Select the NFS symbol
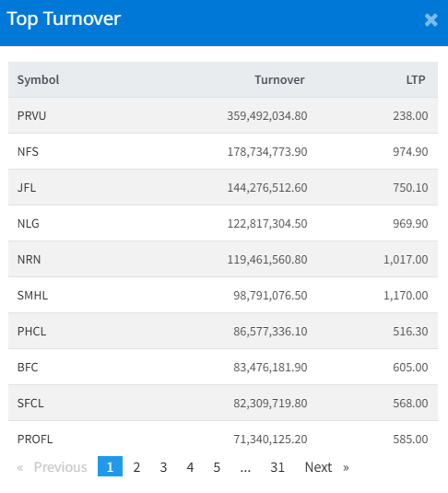Image resolution: width=448 pixels, height=493 pixels. [x=28, y=151]
